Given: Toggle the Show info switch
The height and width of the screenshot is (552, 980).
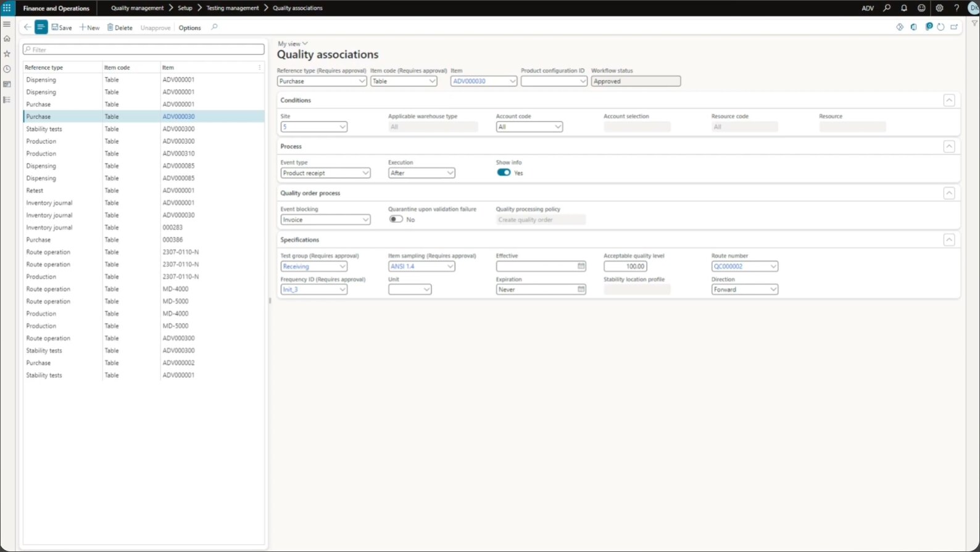Looking at the screenshot, I should tap(504, 173).
